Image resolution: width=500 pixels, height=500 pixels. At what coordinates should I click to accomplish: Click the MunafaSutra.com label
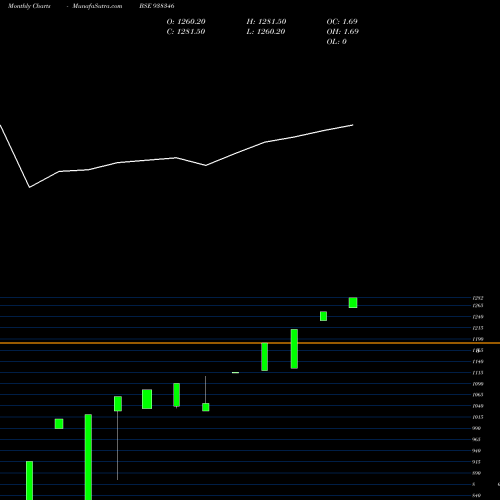[x=97, y=6]
